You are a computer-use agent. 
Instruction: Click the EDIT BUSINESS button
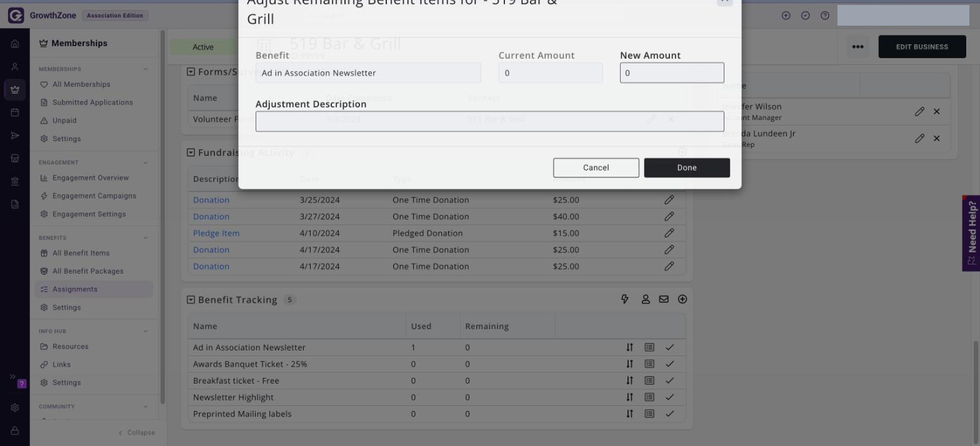(x=922, y=47)
